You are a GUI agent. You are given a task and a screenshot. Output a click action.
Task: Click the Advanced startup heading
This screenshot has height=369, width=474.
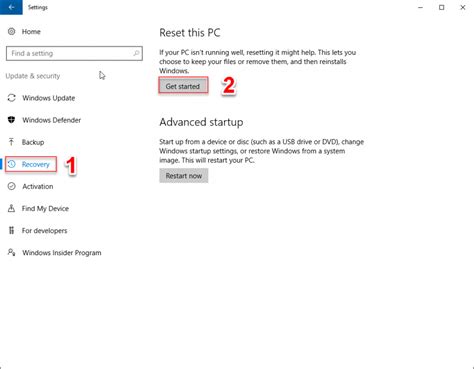point(201,122)
